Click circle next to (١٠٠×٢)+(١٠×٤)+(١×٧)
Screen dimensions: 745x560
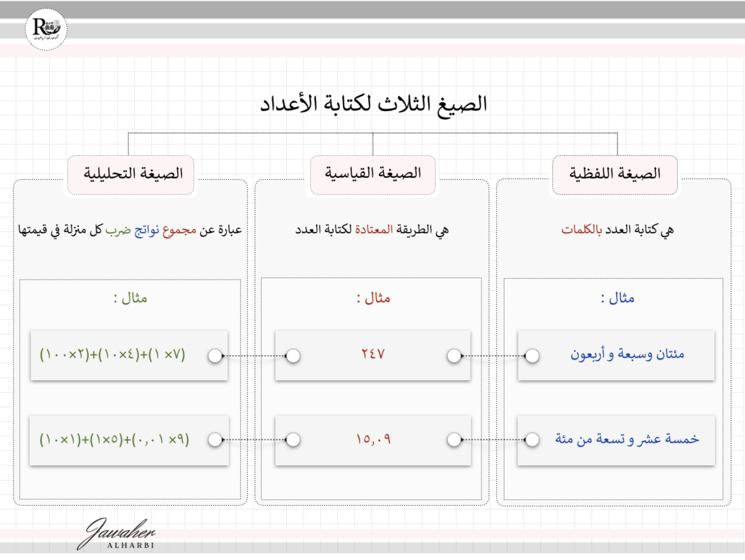coord(215,356)
